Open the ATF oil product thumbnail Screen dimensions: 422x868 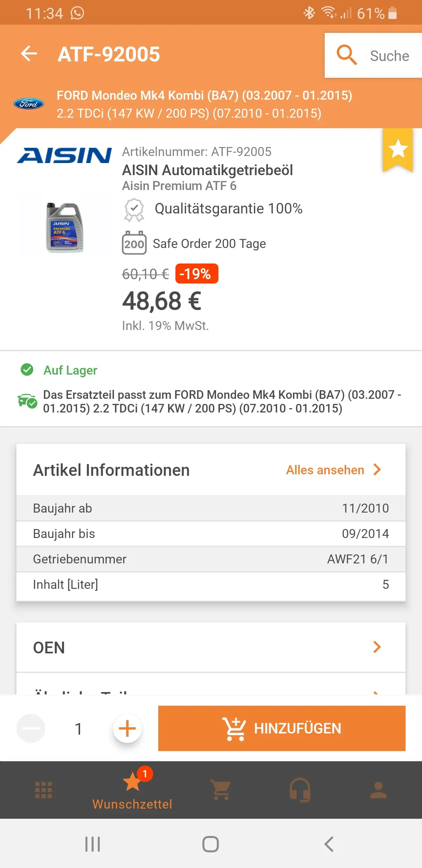[64, 227]
